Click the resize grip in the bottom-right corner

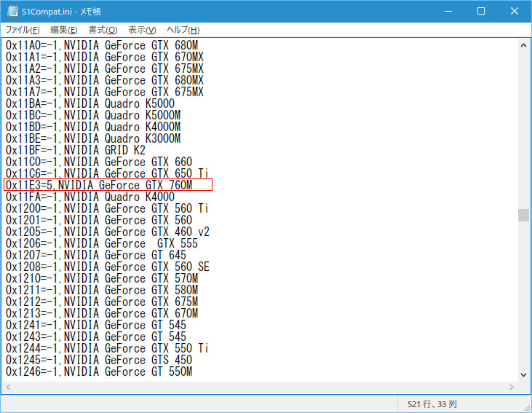tap(526, 407)
